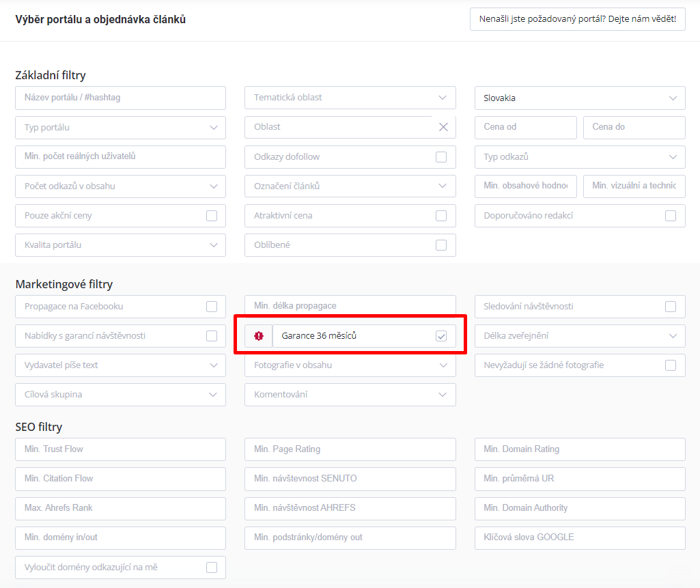
Task: Click the Nenašli jste požadovaný portál button
Action: pos(577,19)
